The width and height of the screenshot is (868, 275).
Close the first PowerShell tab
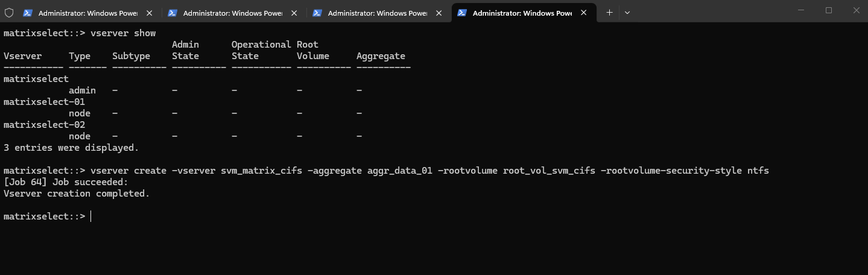click(150, 13)
